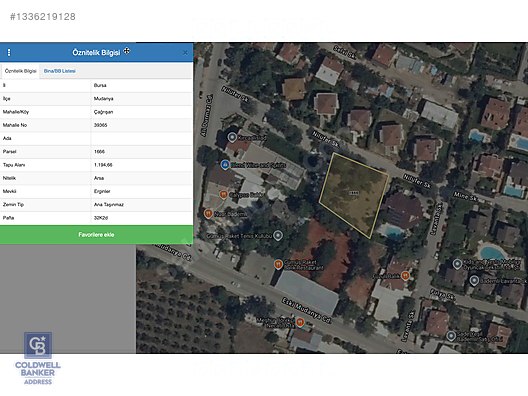
Task: Select the Öznitelik Bilgisi tab
Action: 20,71
